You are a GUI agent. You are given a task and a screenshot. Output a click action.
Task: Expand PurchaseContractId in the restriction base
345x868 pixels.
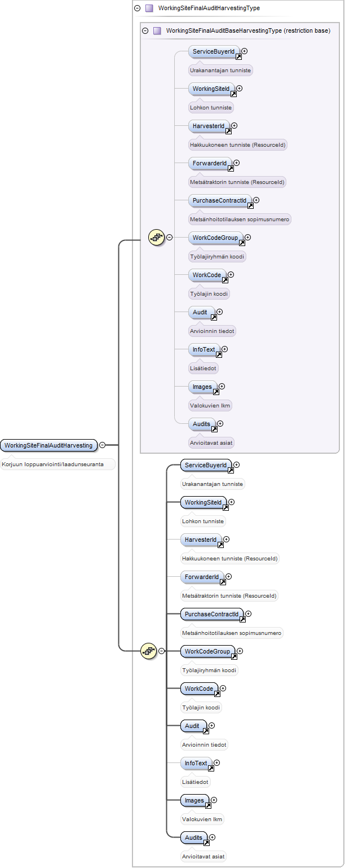click(256, 200)
